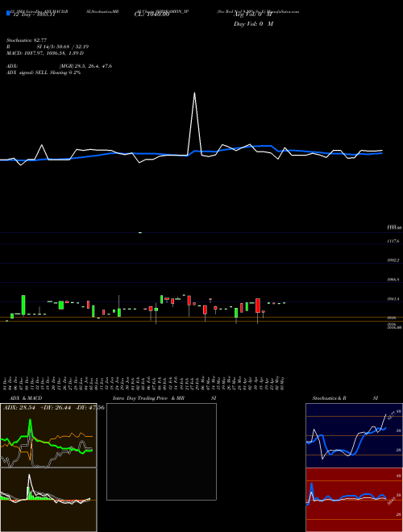This screenshot has height=532, width=403.
Task: Click the 'Intra Day Trading Price & MR' title
Action: click(149, 398)
